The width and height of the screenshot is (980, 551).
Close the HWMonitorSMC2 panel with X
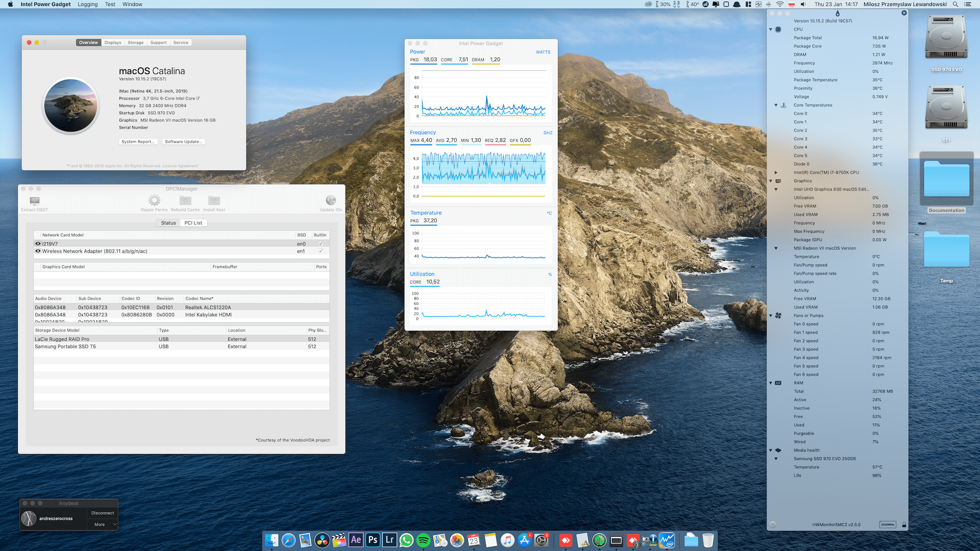[904, 13]
